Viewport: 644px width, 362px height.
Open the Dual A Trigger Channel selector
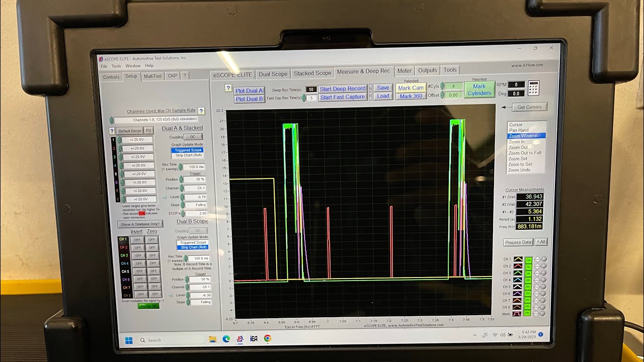coord(194,188)
